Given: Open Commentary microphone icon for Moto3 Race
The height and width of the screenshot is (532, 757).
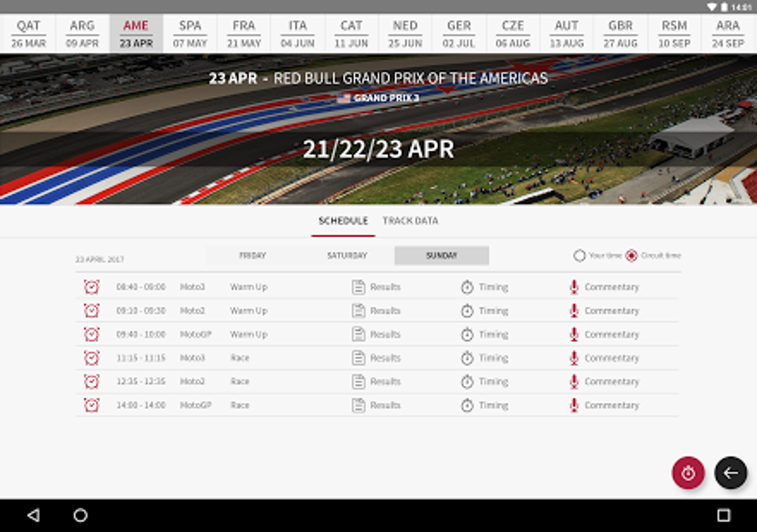Looking at the screenshot, I should 574,358.
